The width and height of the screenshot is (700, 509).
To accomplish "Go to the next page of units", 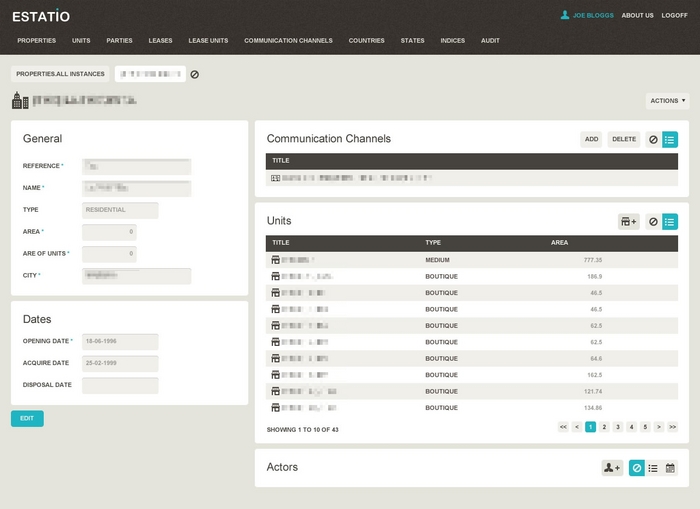I will [x=658, y=427].
